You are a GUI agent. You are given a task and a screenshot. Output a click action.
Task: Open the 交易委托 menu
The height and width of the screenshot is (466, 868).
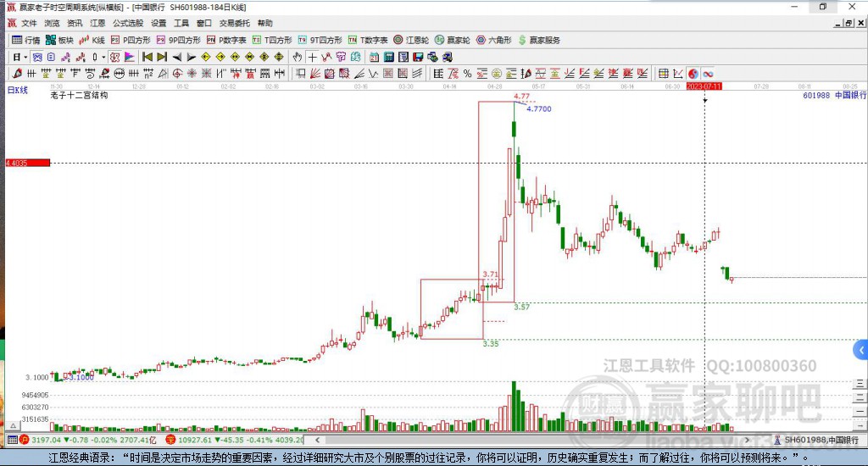[235, 23]
